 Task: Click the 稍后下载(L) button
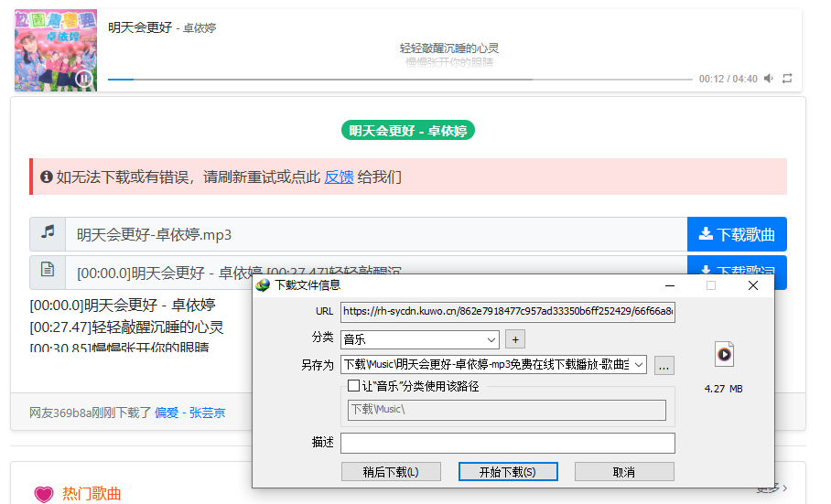pyautogui.click(x=391, y=472)
